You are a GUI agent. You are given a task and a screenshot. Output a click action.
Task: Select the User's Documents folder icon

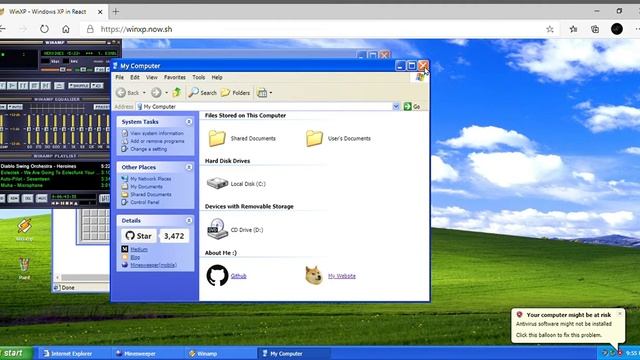[314, 138]
